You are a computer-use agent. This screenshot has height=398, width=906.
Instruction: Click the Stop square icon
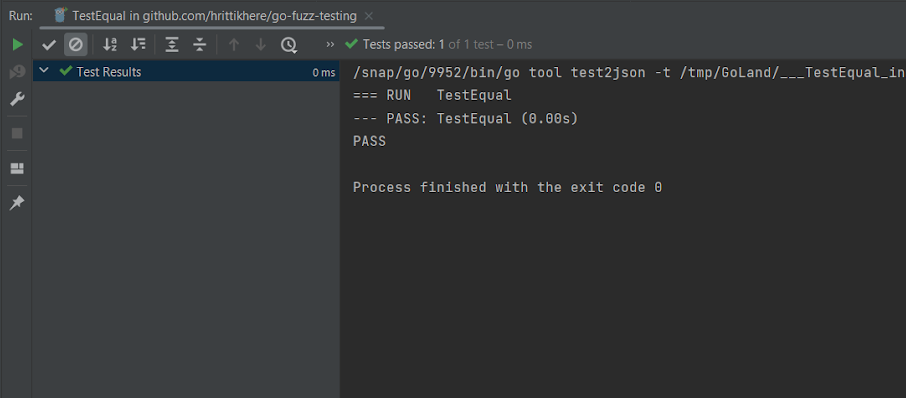click(x=17, y=133)
